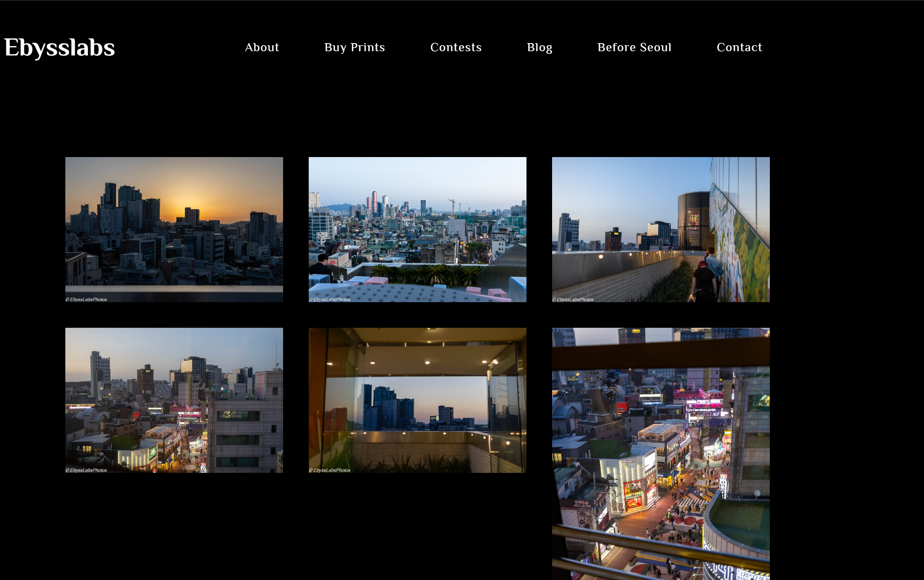View the rooftop mural walkway photo
This screenshot has height=580, width=924.
pyautogui.click(x=661, y=229)
